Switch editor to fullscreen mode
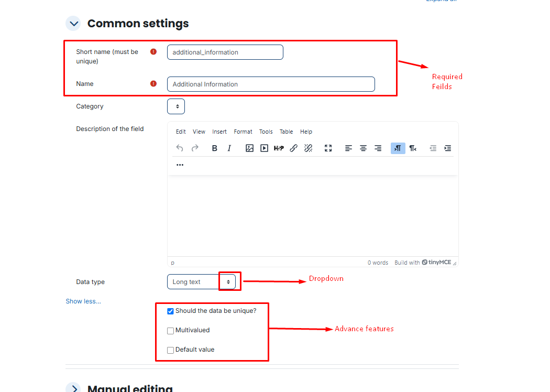The width and height of the screenshot is (550, 392). 328,148
